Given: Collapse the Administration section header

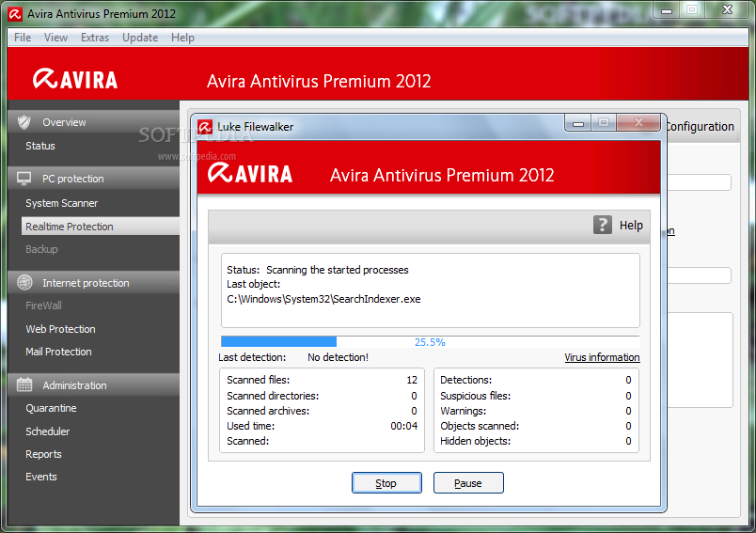Looking at the screenshot, I should point(93,385).
